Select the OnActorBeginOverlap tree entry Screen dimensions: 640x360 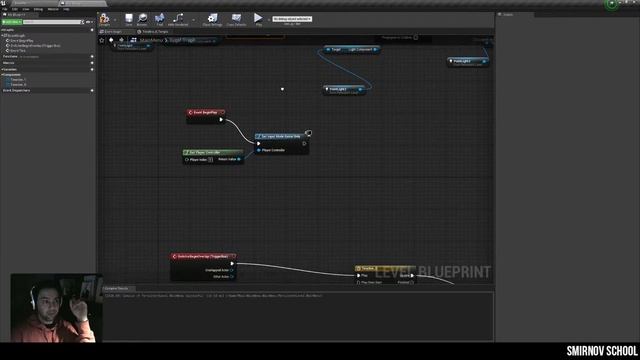pos(34,46)
